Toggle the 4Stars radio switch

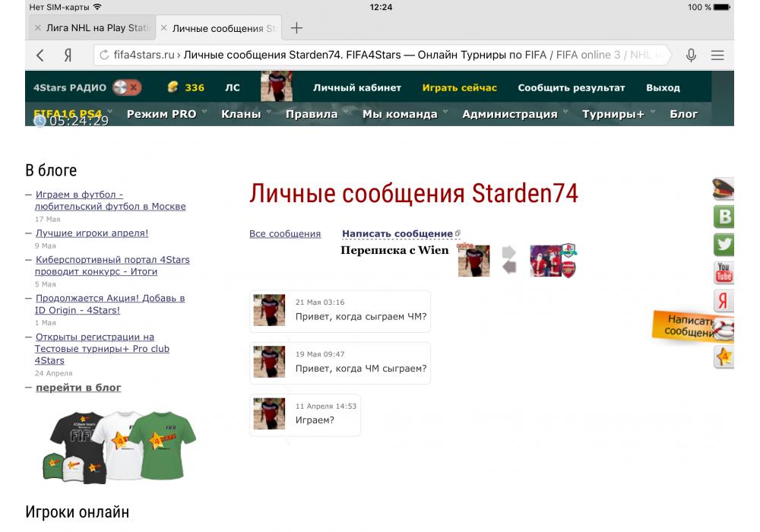point(127,87)
